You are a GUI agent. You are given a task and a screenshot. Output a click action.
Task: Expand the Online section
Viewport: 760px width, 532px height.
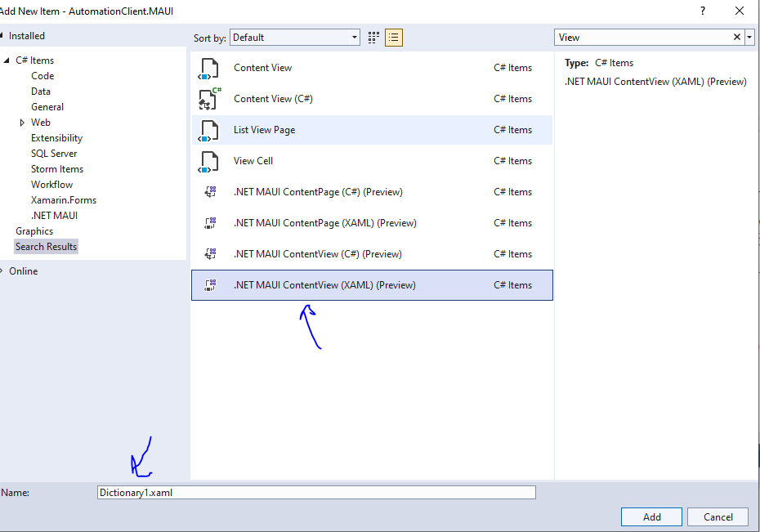(2, 270)
